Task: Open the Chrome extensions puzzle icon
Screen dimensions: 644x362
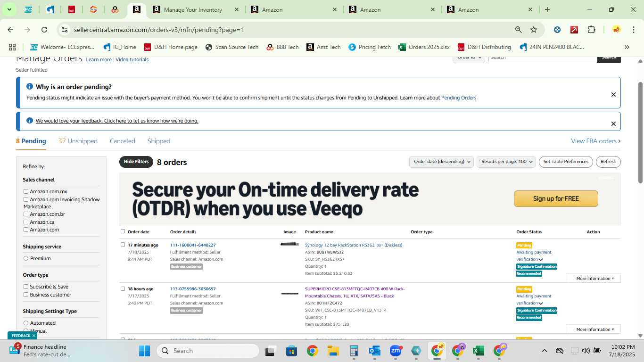Action: pyautogui.click(x=591, y=30)
